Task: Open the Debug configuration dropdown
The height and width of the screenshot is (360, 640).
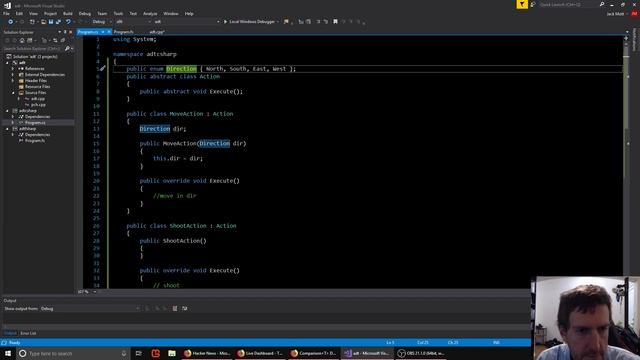Action: point(102,22)
